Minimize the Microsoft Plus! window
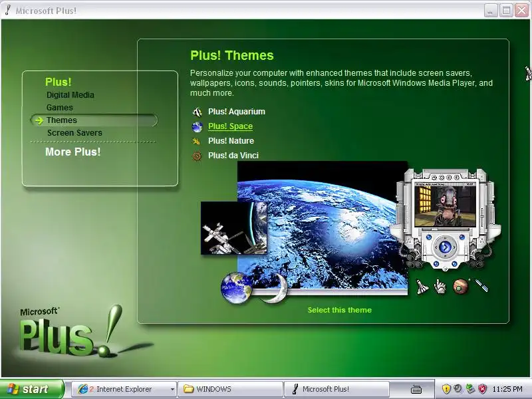The height and width of the screenshot is (399, 532). [x=490, y=11]
